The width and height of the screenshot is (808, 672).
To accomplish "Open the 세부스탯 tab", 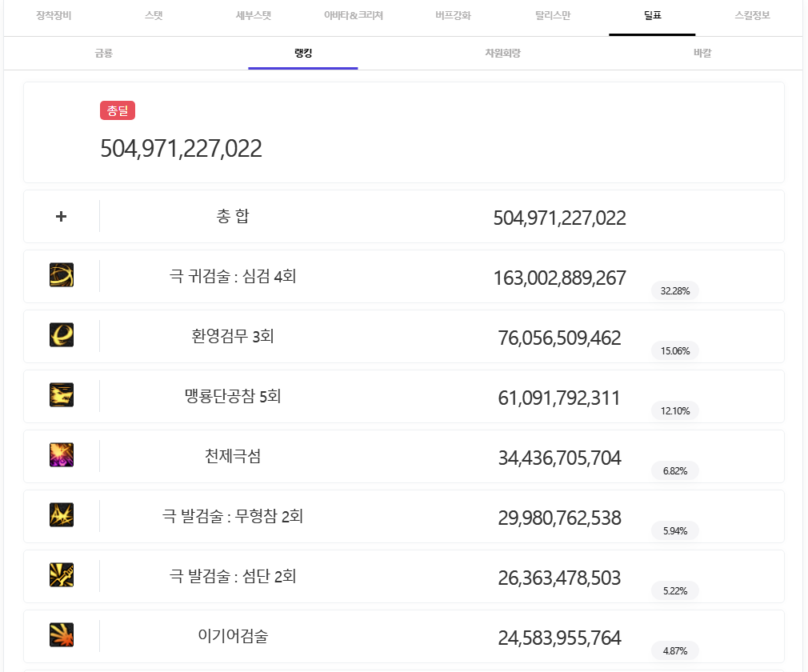I will 254,16.
